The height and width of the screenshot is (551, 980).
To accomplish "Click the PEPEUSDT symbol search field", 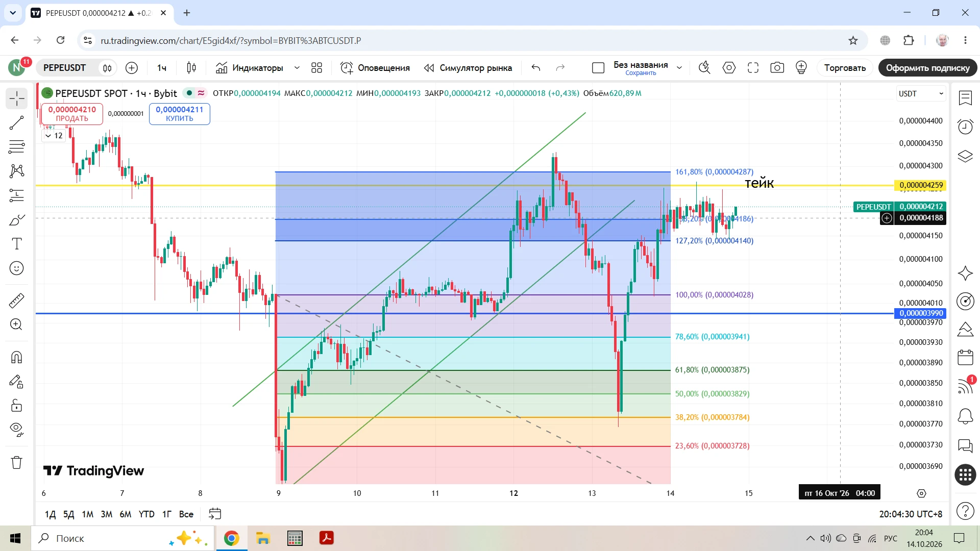I will click(65, 68).
